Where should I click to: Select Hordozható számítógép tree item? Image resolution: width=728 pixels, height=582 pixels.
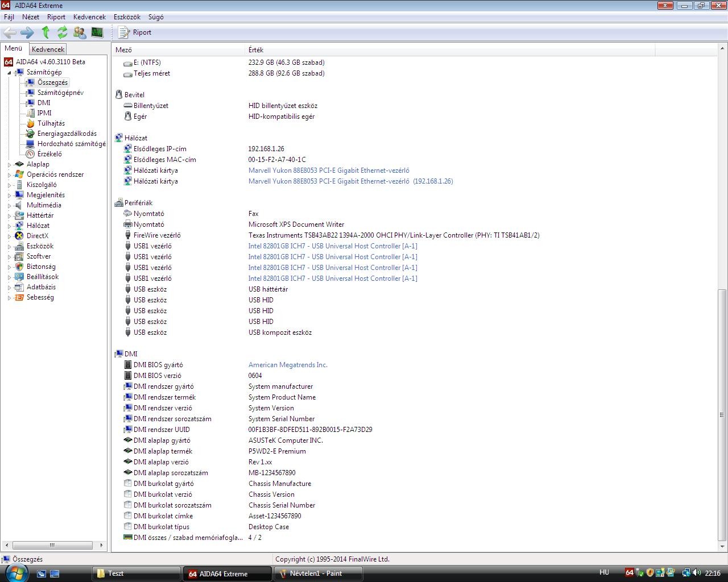tap(71, 144)
